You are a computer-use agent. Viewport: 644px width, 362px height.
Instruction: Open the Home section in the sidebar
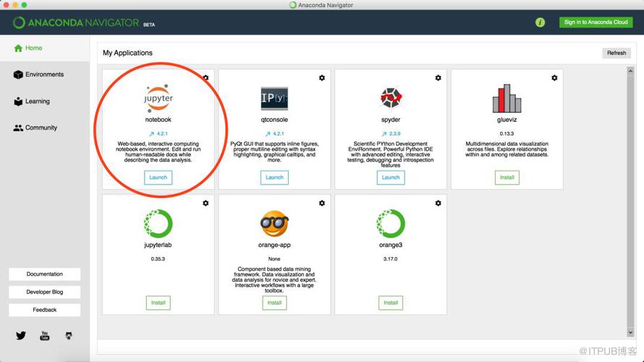(45, 48)
